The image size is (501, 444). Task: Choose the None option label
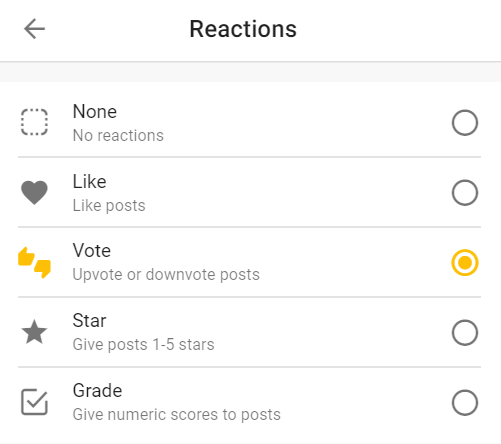coord(95,111)
